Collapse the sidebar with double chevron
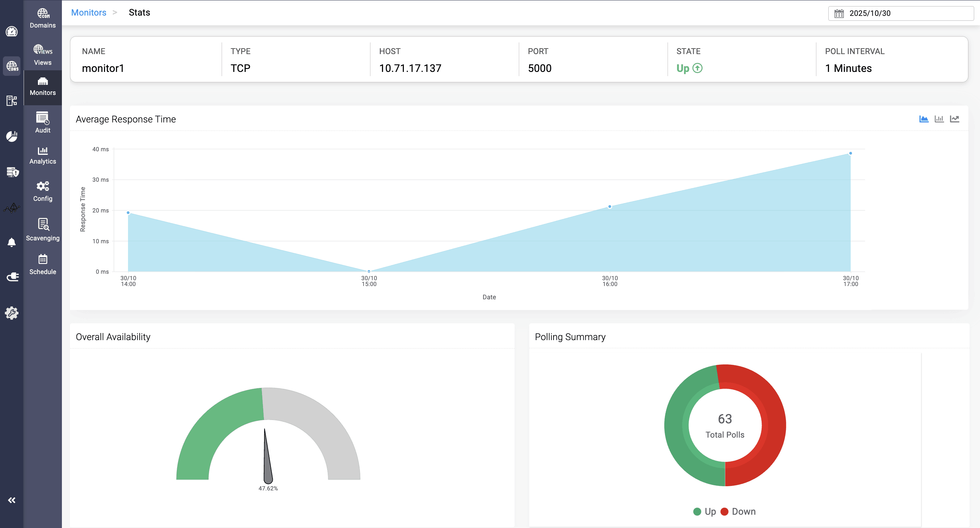The width and height of the screenshot is (980, 528). coord(11,500)
